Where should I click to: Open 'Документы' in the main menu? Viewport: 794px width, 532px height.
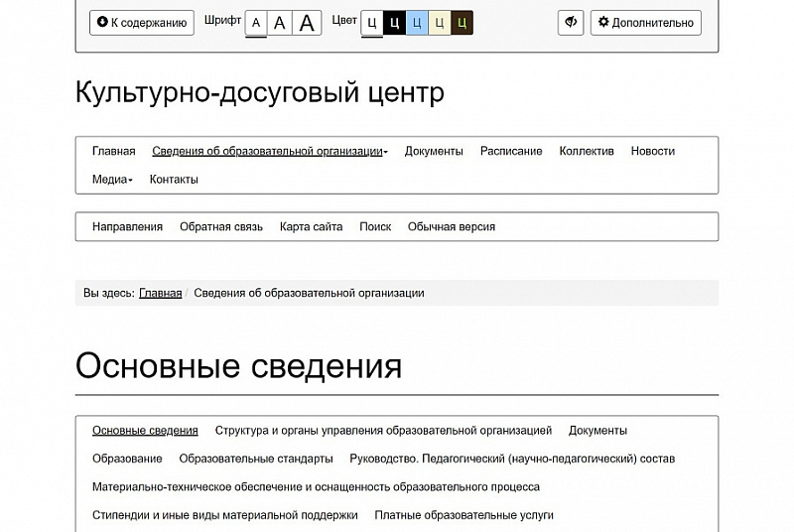click(434, 151)
